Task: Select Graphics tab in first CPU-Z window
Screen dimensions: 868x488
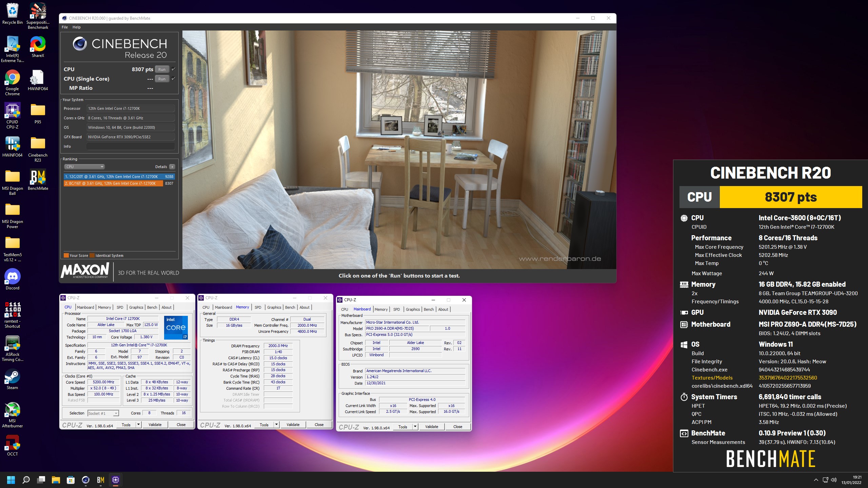Action: 136,307
